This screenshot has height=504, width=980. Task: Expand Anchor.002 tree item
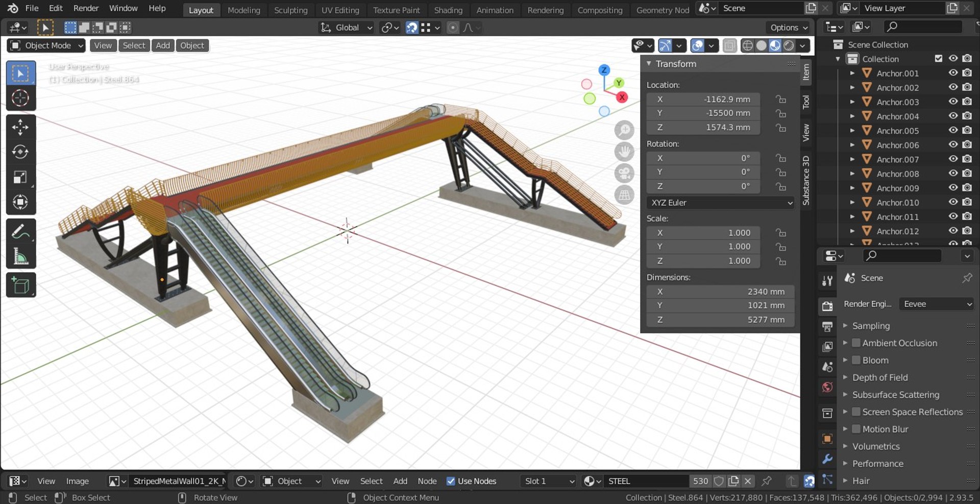[x=852, y=87]
